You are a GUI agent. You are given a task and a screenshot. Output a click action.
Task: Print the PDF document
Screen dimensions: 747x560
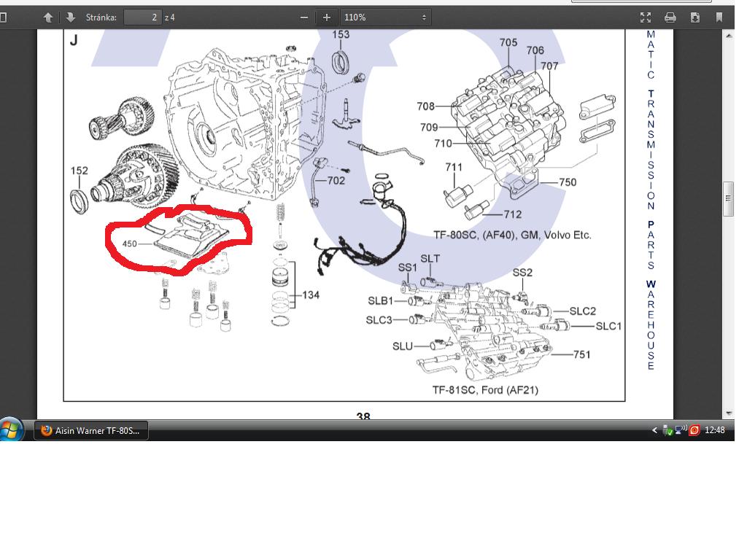click(x=670, y=17)
